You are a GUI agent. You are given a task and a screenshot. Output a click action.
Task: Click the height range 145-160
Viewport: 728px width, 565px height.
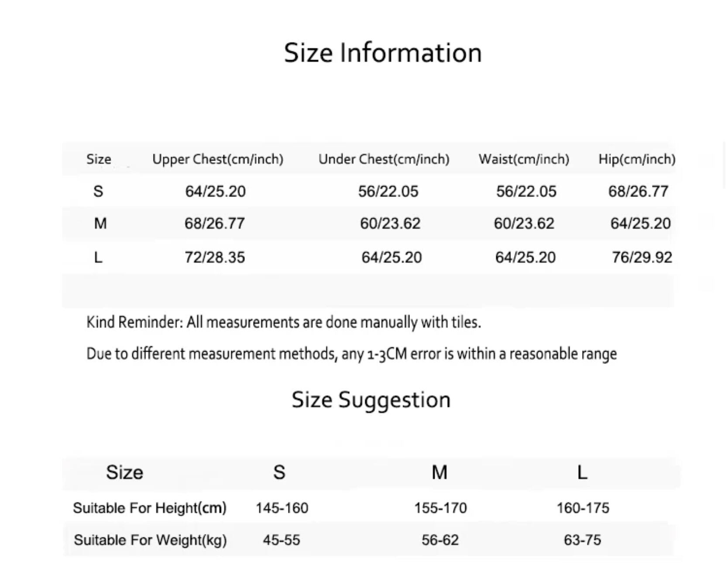[282, 508]
